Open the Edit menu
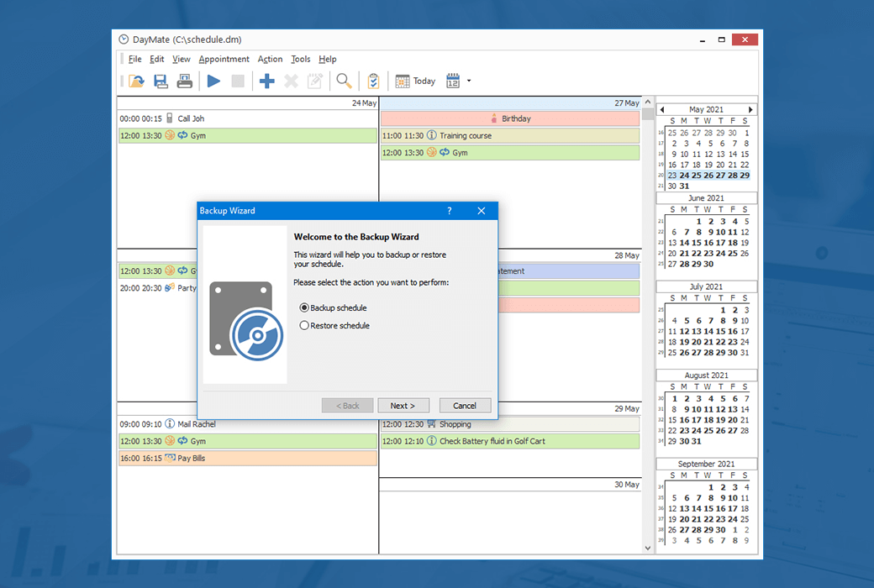This screenshot has height=588, width=874. (156, 59)
